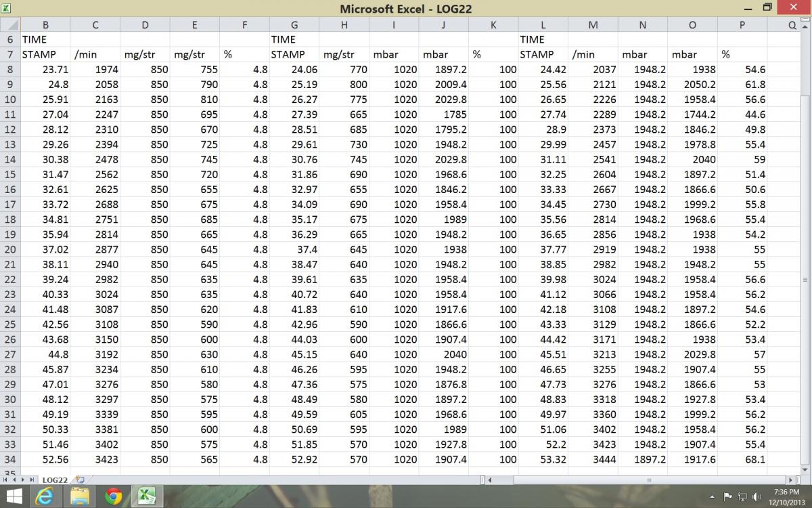Select the 61.8 cell in column P

point(742,85)
